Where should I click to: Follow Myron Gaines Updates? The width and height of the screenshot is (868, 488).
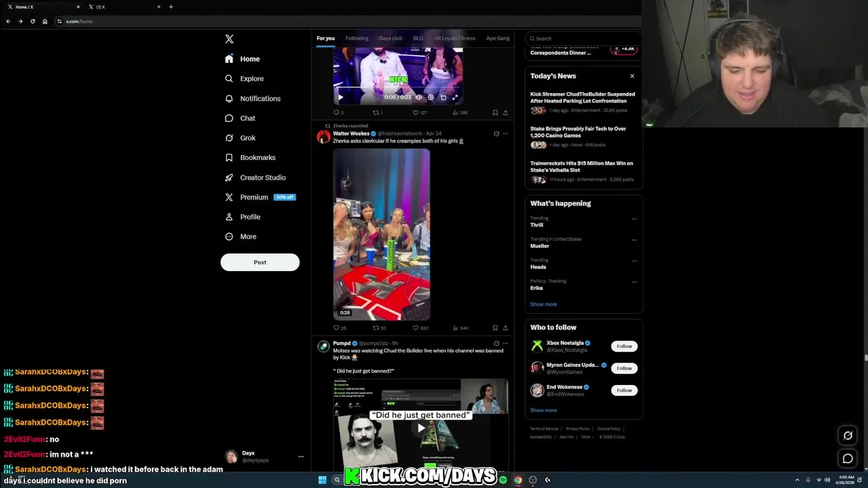click(x=624, y=368)
